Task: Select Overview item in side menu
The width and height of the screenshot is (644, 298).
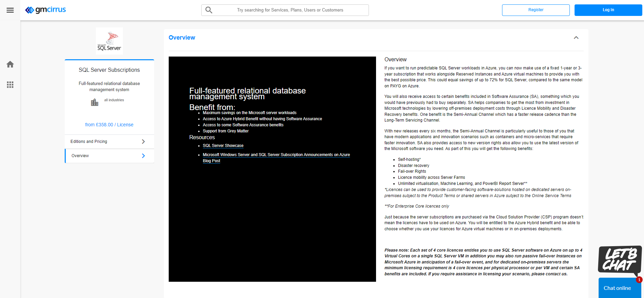Action: tap(109, 156)
